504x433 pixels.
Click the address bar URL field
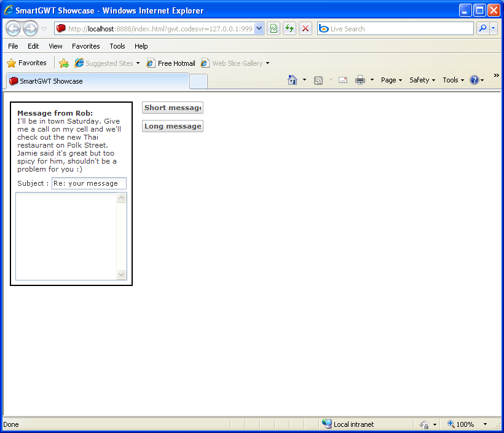click(155, 29)
